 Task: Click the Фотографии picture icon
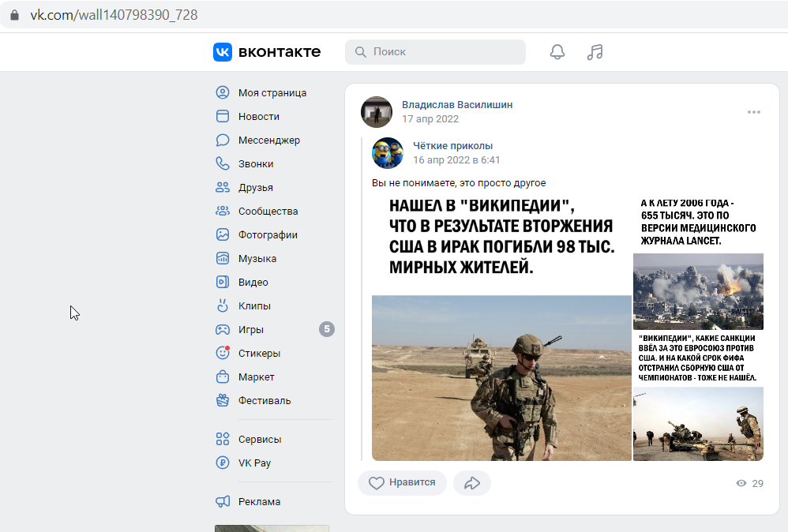click(223, 234)
